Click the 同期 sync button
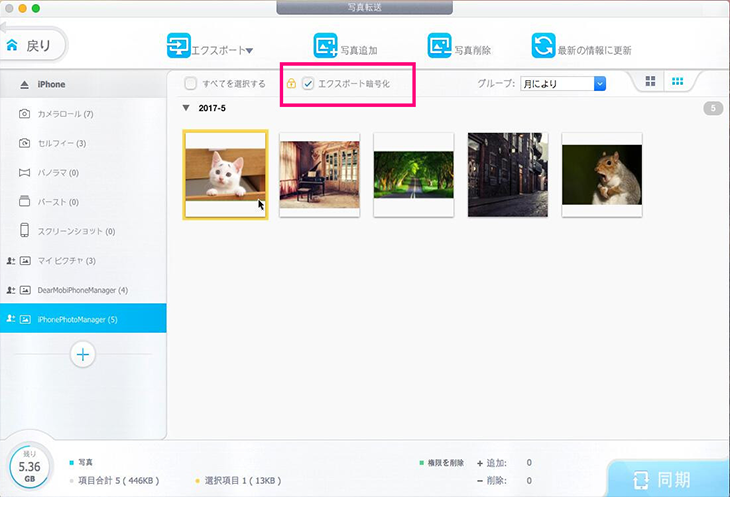This screenshot has width=730, height=510. 668,479
